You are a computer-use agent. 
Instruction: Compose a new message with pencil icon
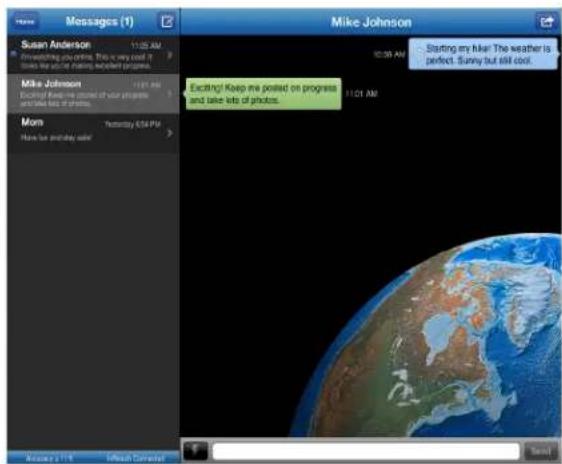tap(166, 21)
